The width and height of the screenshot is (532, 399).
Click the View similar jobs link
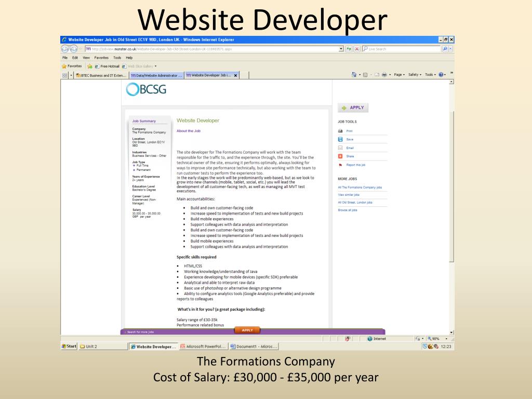coord(349,195)
